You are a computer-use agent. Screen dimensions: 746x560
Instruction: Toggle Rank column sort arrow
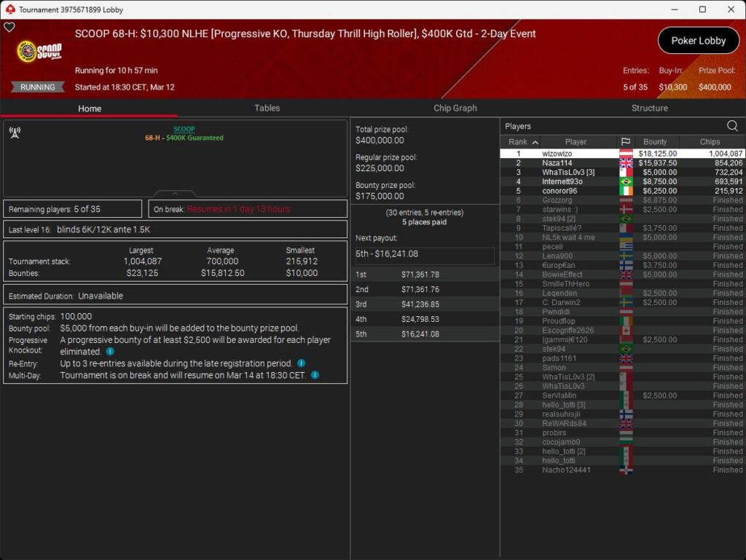point(535,142)
